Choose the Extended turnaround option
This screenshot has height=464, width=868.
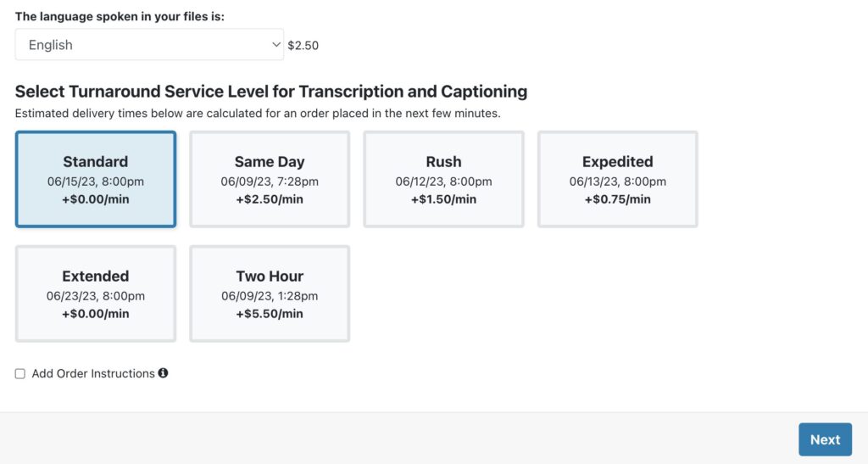pos(96,293)
